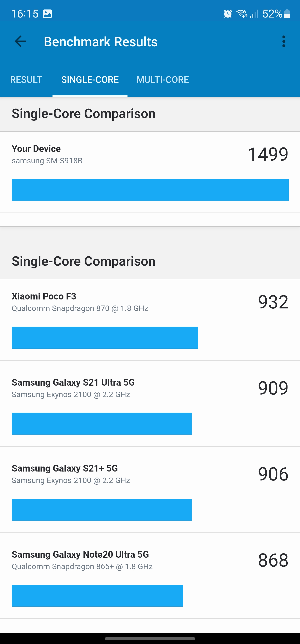Tap the battery icon in status bar
The image size is (300, 644).
[x=287, y=14]
